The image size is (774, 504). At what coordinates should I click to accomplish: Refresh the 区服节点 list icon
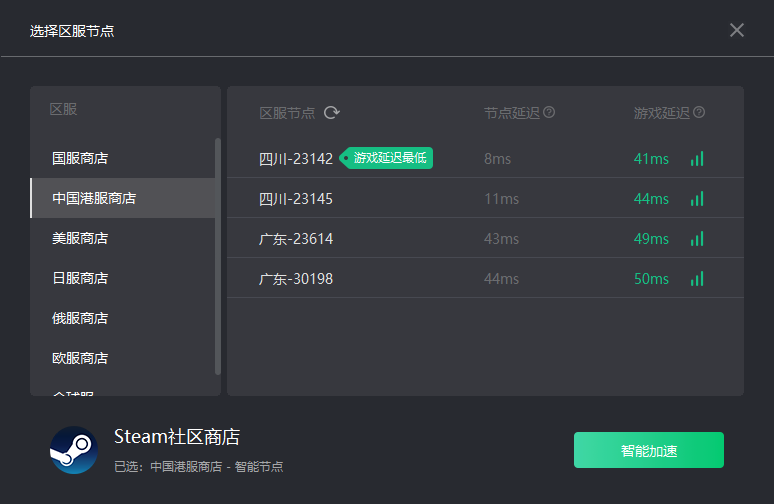coord(332,113)
